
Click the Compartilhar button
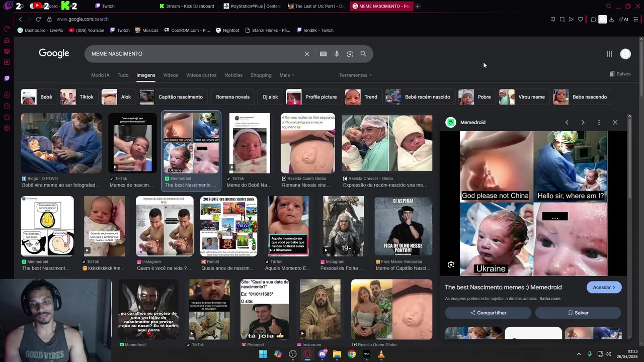pos(488,313)
